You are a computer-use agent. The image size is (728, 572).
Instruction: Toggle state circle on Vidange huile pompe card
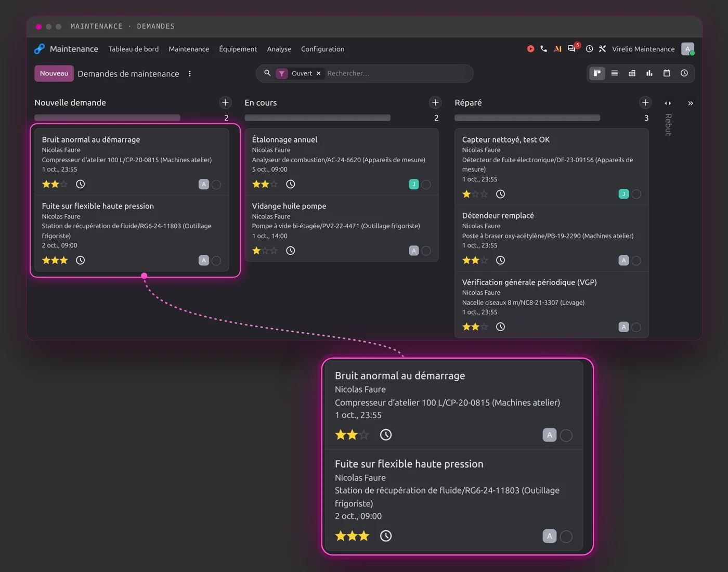click(x=426, y=251)
